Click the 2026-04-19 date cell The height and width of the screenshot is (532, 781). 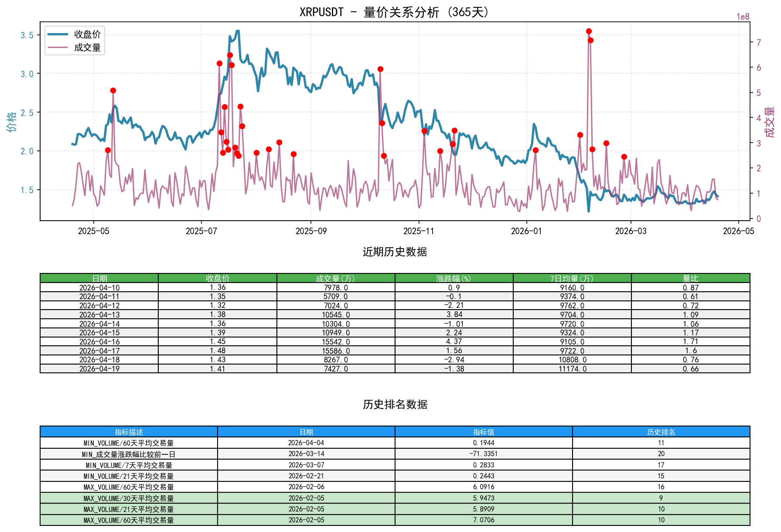tap(99, 368)
